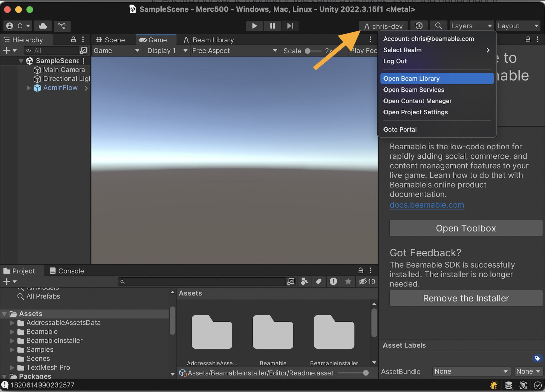Lock the Inspector panel
The width and height of the screenshot is (545, 392).
point(528,39)
